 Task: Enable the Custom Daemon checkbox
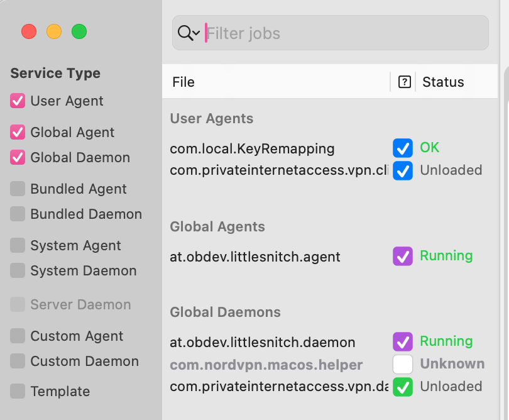(18, 362)
